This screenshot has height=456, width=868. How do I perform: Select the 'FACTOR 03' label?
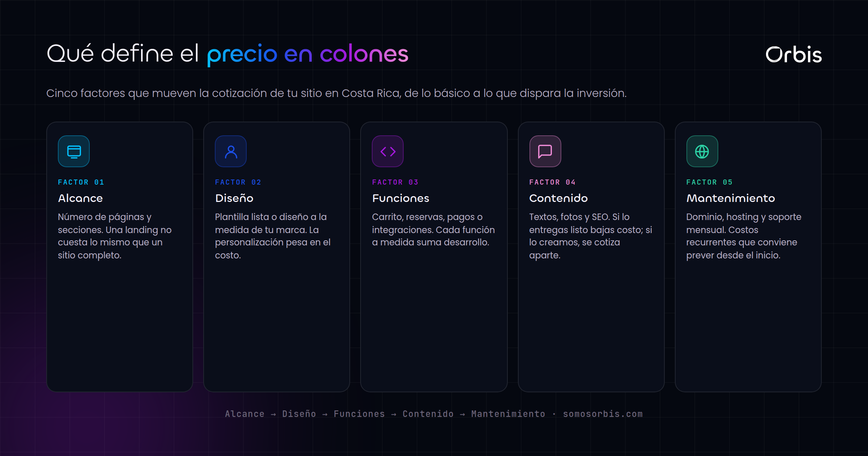click(x=395, y=182)
